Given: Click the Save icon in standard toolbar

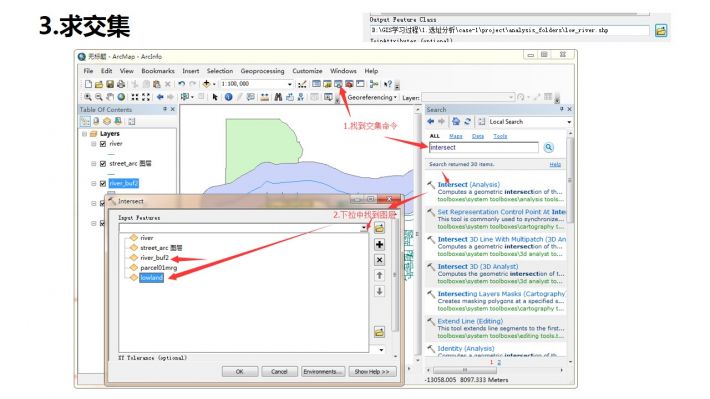Looking at the screenshot, I should pos(110,84).
